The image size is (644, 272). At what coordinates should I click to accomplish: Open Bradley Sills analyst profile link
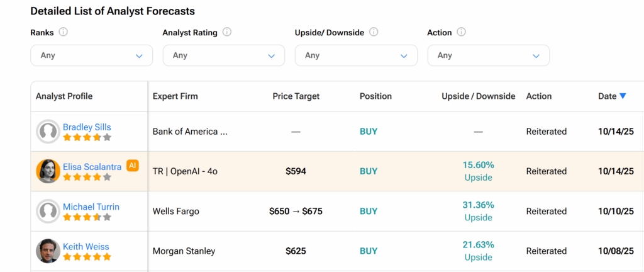coord(87,127)
